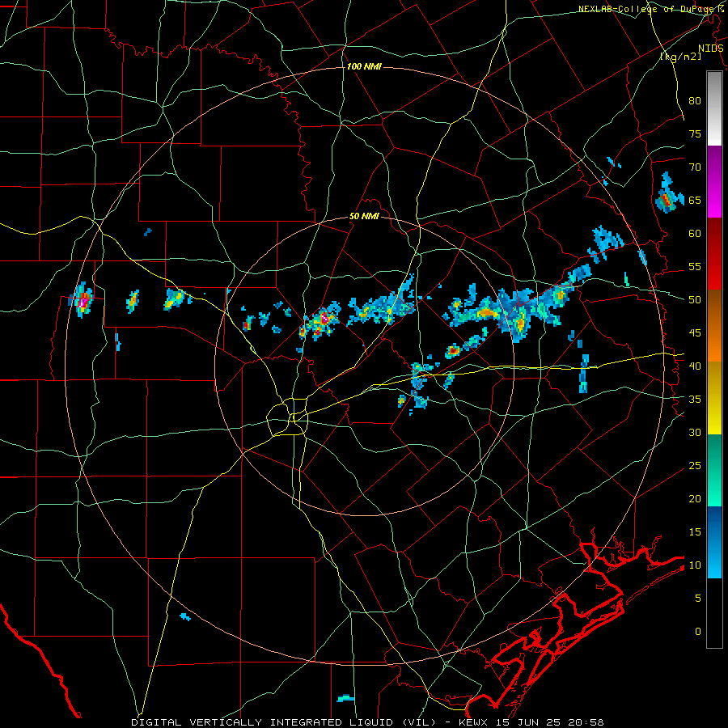Click the KEWX radar site identifier
Image resolution: width=728 pixels, height=728 pixels.
coord(474,722)
